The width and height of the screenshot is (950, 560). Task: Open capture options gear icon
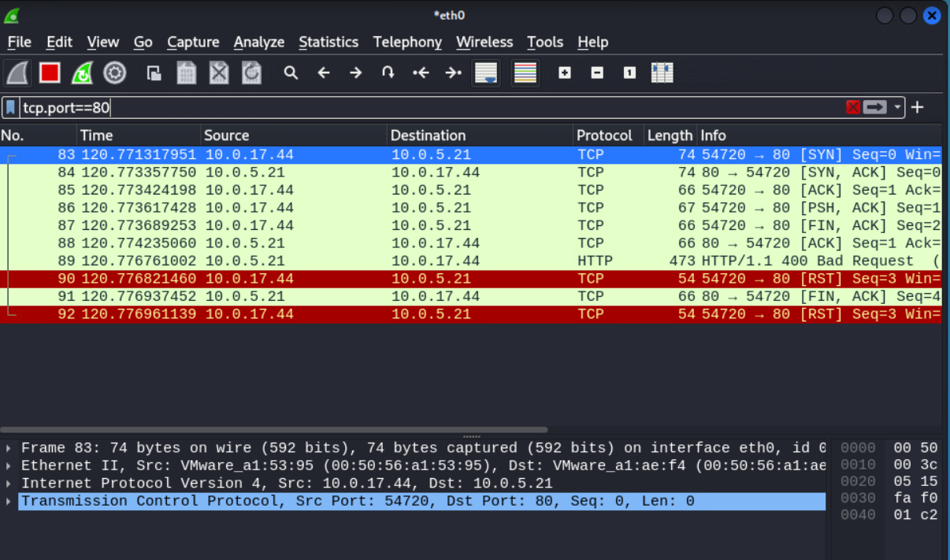115,73
